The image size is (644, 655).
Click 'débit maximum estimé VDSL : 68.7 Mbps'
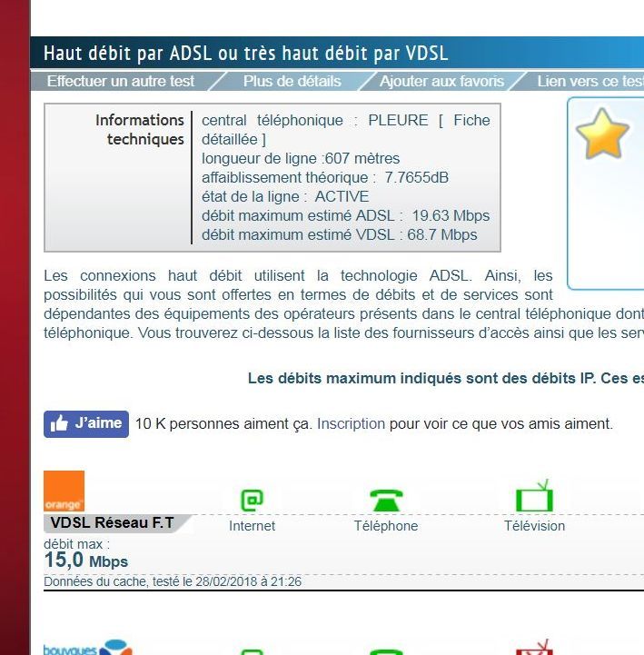click(339, 234)
